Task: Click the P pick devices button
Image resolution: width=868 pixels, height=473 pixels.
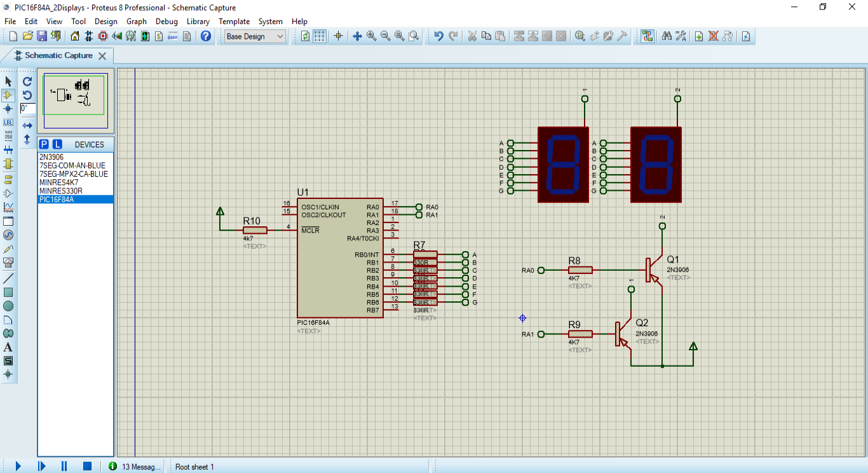Action: [x=44, y=144]
